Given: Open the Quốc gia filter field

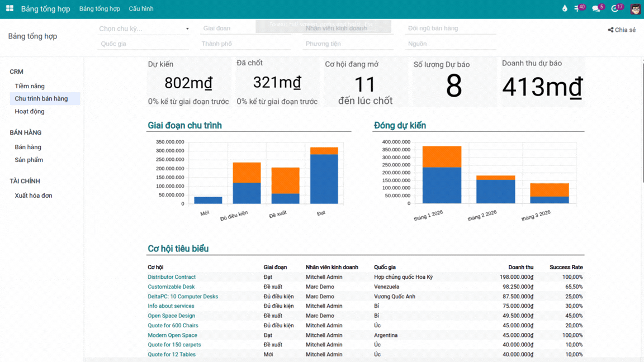Looking at the screenshot, I should (x=144, y=44).
